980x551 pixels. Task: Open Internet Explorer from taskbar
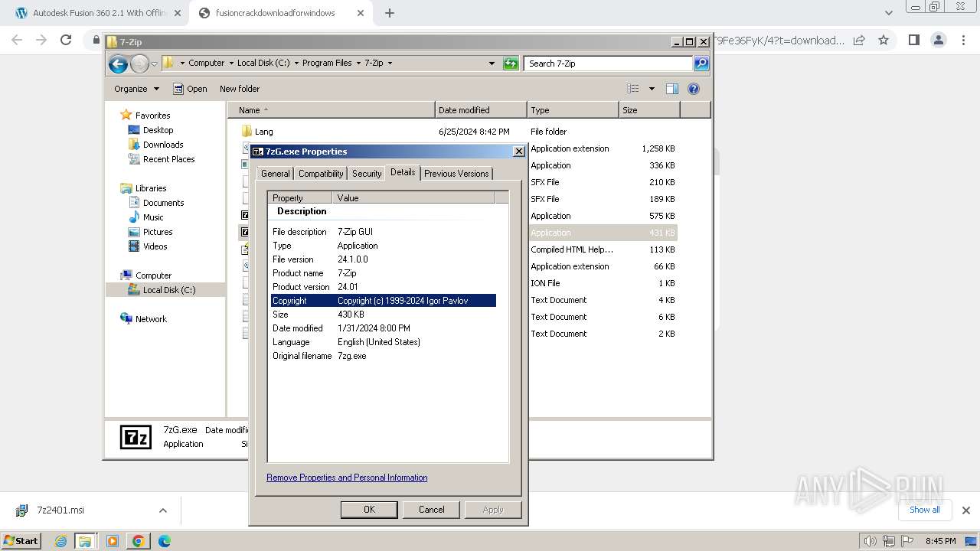(x=61, y=541)
